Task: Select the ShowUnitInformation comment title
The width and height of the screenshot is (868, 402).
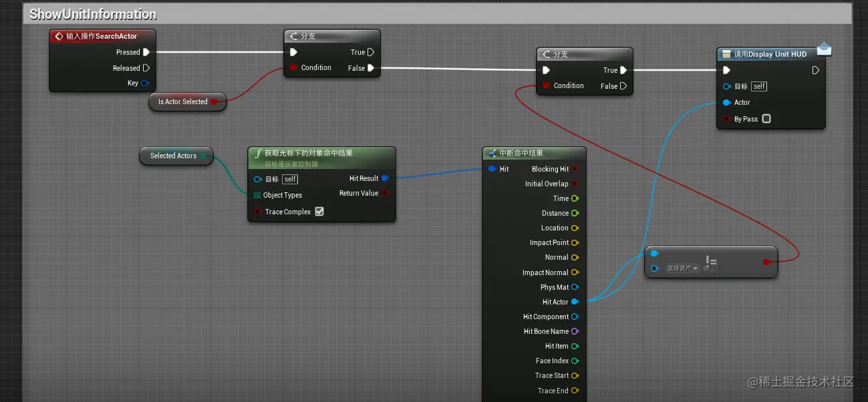Action: (x=93, y=14)
